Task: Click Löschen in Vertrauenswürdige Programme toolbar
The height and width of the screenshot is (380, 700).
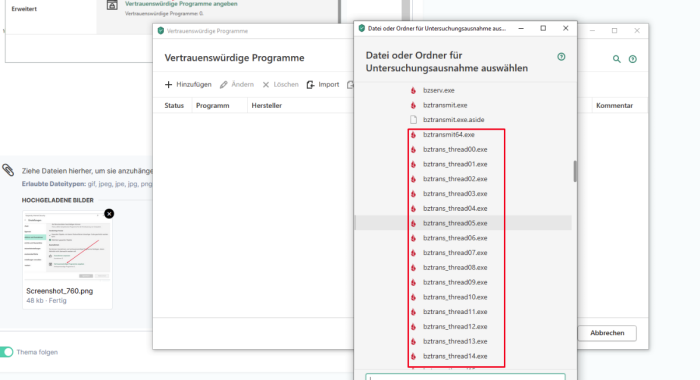Action: pos(280,84)
